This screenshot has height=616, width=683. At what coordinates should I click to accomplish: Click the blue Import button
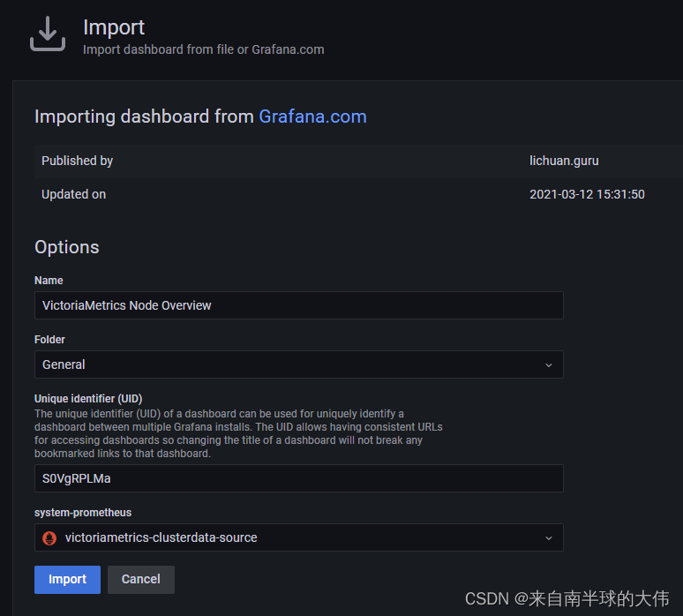[x=68, y=580]
